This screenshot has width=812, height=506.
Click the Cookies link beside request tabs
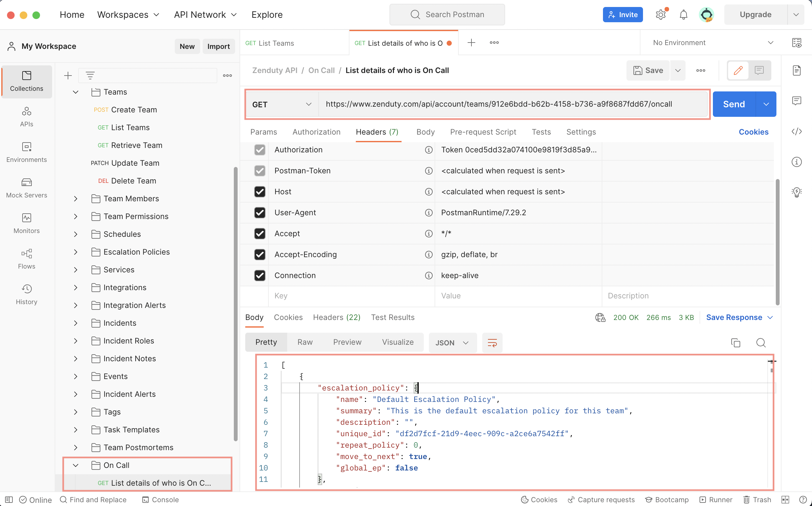[x=753, y=132]
